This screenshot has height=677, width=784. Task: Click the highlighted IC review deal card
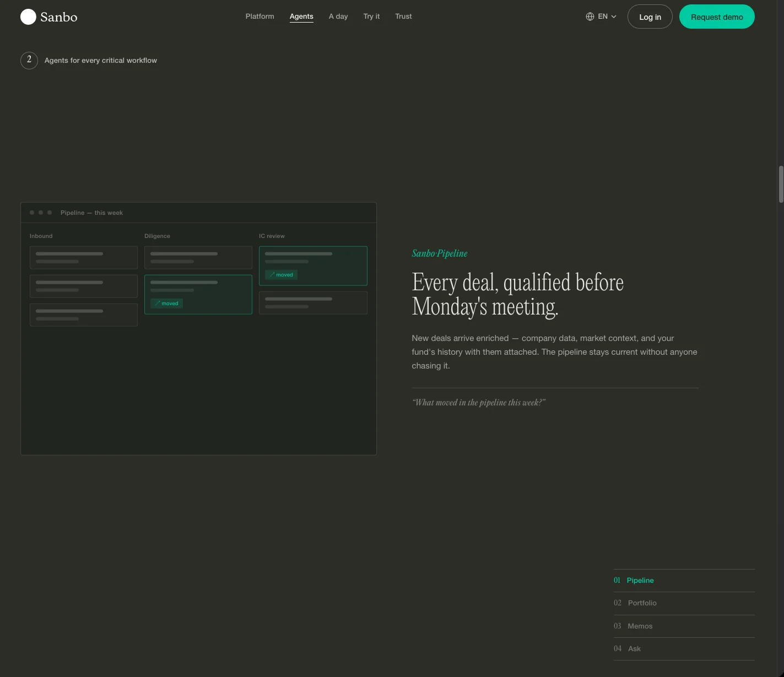(x=313, y=266)
